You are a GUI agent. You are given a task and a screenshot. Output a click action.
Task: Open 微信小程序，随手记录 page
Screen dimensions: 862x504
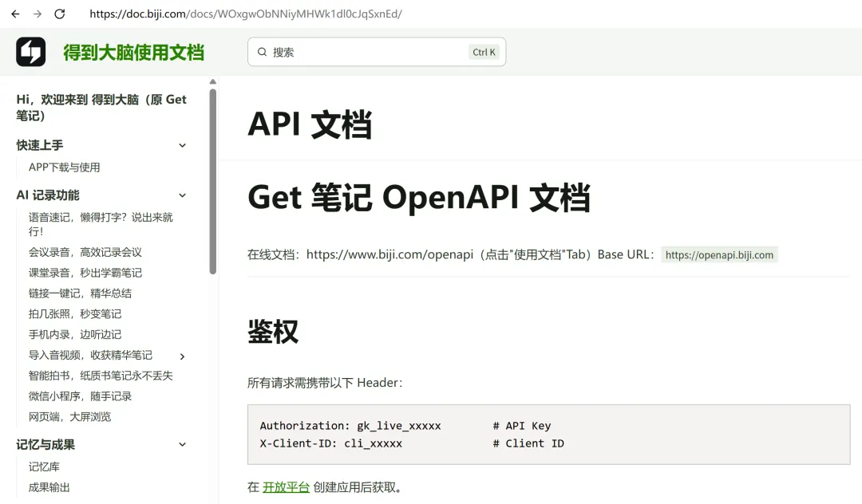(x=81, y=396)
